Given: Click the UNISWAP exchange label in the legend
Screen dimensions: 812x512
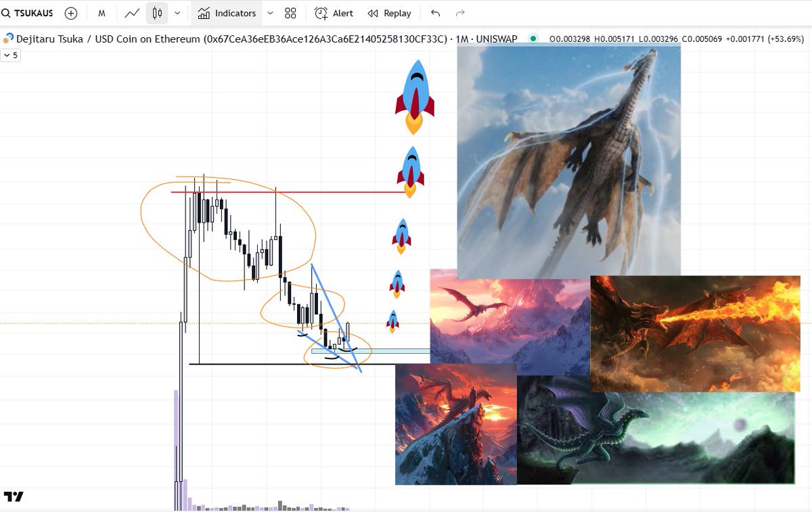Looking at the screenshot, I should click(497, 39).
